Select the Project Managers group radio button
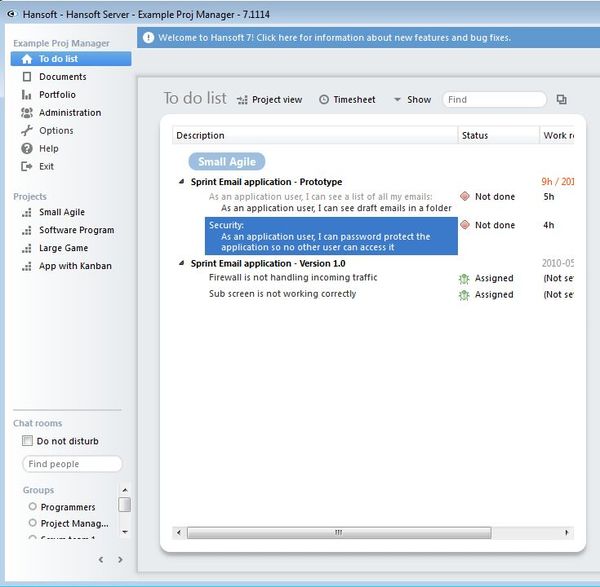This screenshot has height=587, width=600. point(33,523)
